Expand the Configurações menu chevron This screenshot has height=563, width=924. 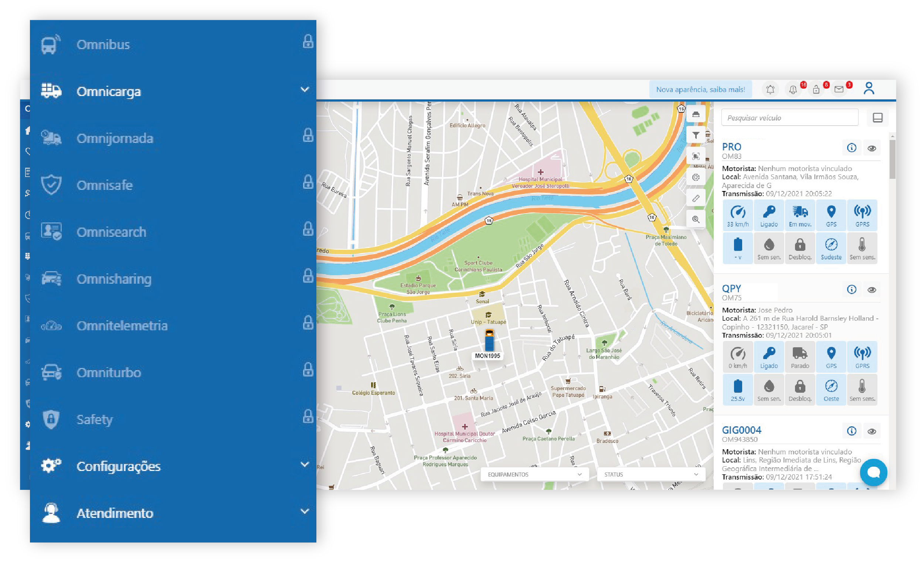(x=305, y=464)
